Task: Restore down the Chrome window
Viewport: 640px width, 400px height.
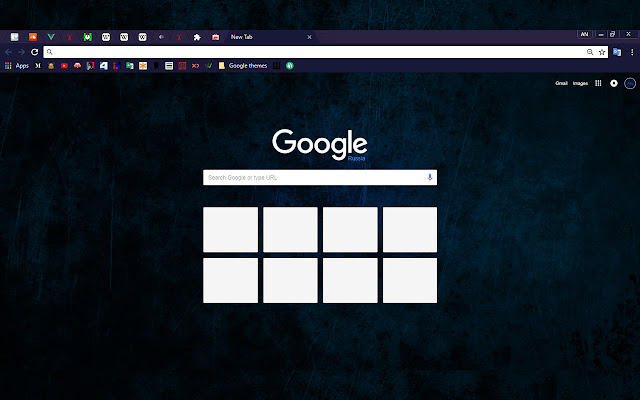Action: pyautogui.click(x=612, y=34)
